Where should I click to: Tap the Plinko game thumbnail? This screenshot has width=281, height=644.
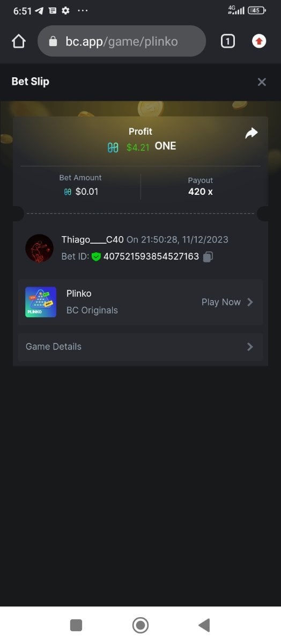pos(41,302)
